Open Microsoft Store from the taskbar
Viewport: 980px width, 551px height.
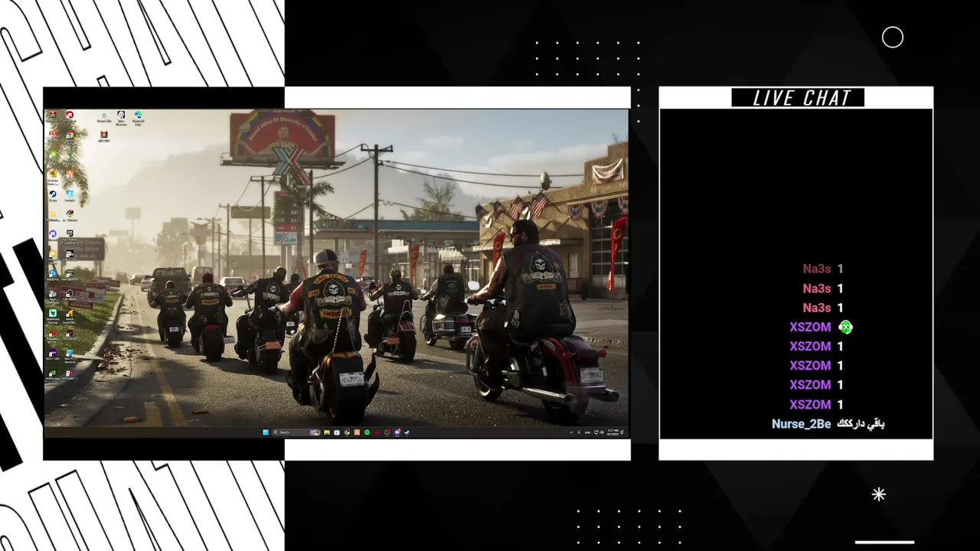click(x=337, y=432)
